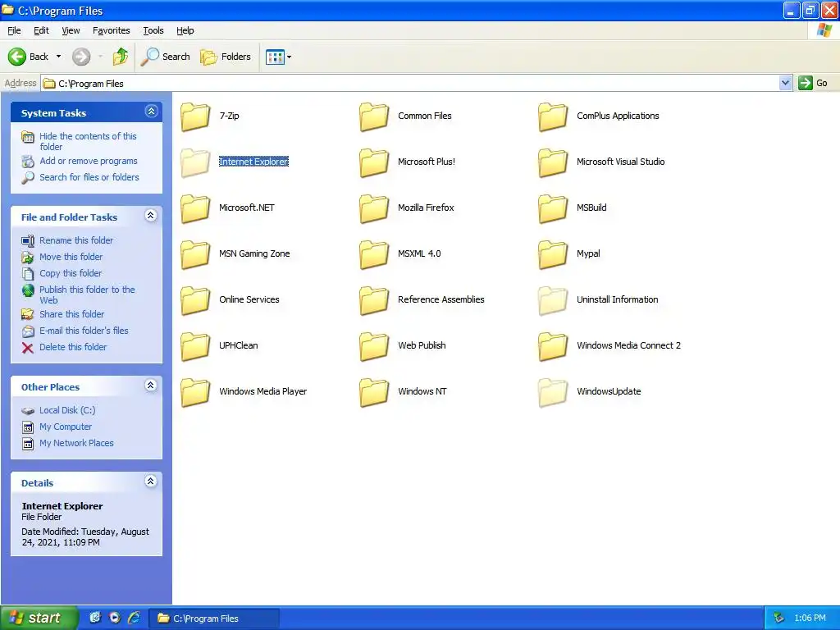Click Add or remove programs link

pyautogui.click(x=89, y=161)
